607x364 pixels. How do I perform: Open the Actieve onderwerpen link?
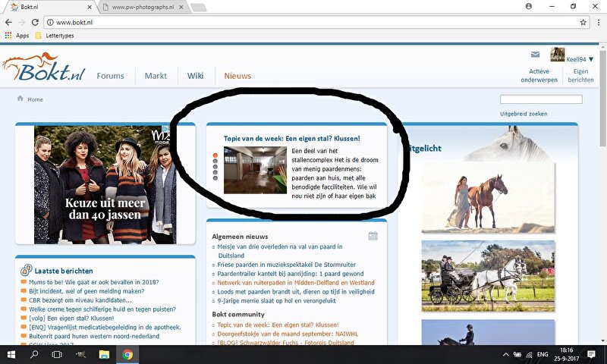(539, 75)
